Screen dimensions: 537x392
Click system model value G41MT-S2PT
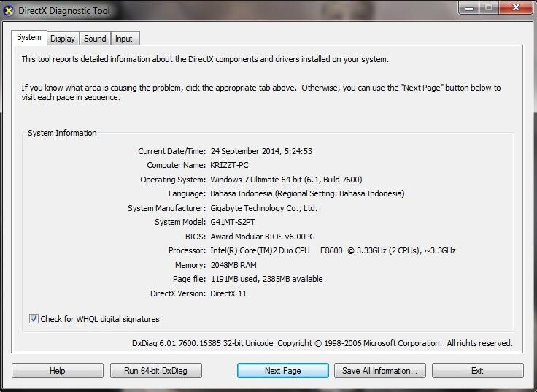(233, 222)
